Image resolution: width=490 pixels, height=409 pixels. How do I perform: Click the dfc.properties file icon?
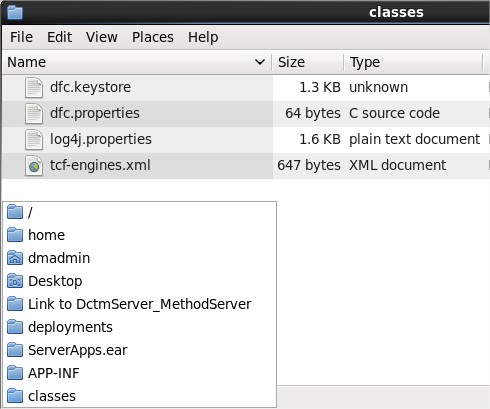(34, 113)
